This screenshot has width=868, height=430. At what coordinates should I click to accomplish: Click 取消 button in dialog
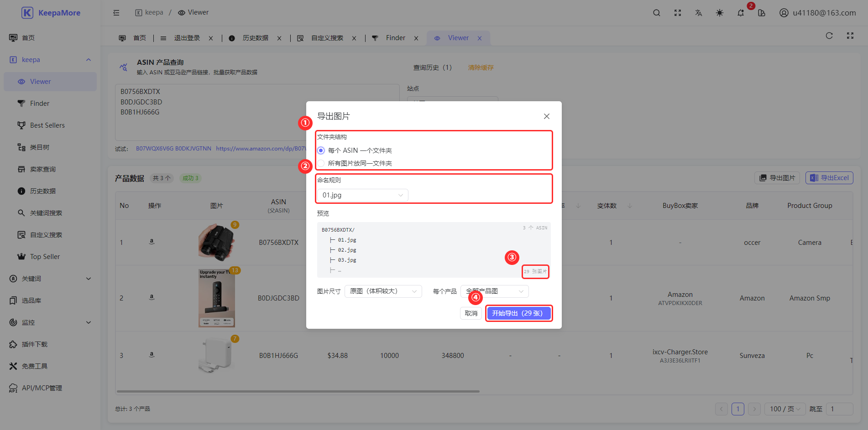pos(471,313)
